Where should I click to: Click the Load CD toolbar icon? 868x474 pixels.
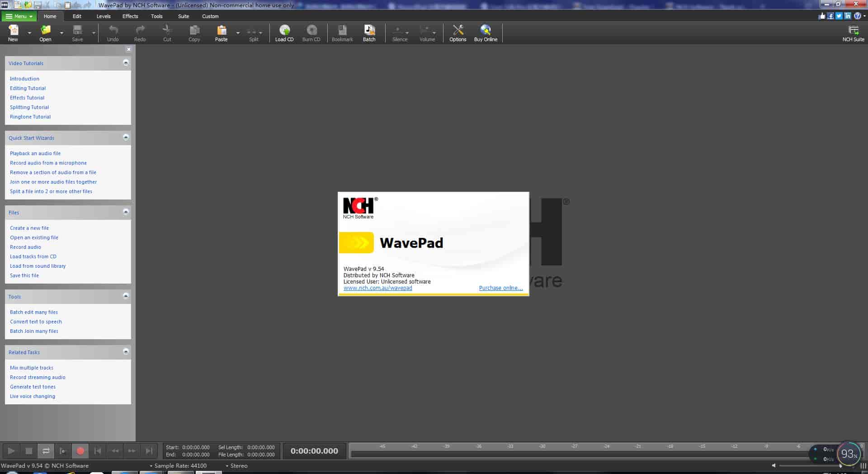coord(284,33)
